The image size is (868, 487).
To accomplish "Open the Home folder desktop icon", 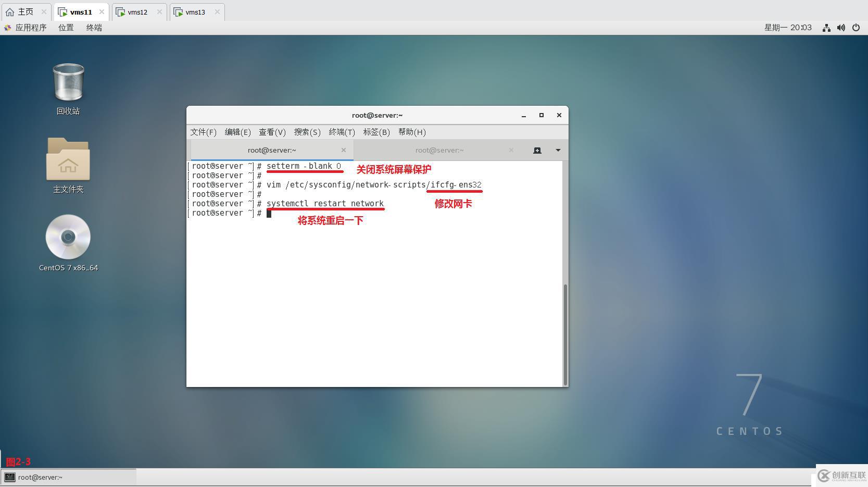I will [x=68, y=166].
